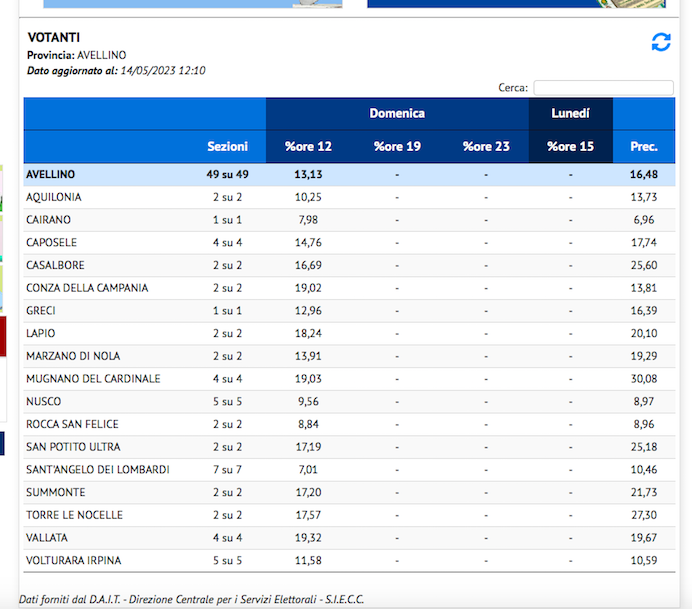Viewport: 692px width, 609px height.
Task: Click the 7,01 value for Sant'Angelo dei Lombardi
Action: 308,470
